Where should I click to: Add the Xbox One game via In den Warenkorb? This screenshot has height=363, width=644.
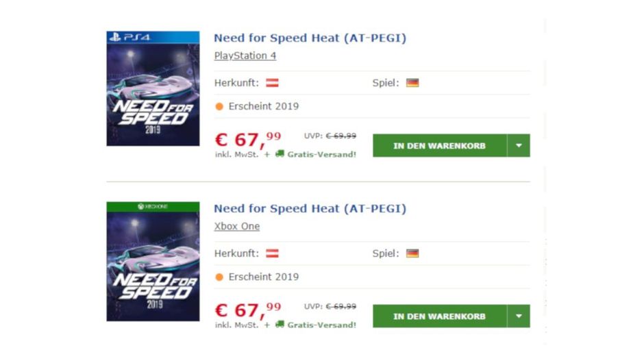point(439,316)
